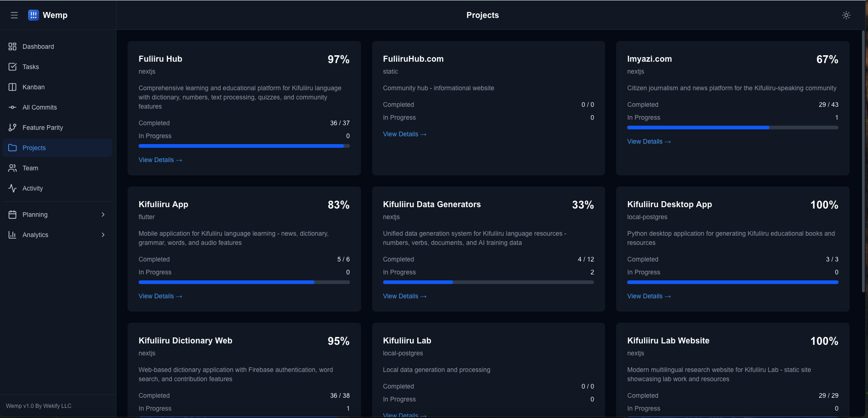Click View Details for Kifuliiru App

tap(160, 296)
